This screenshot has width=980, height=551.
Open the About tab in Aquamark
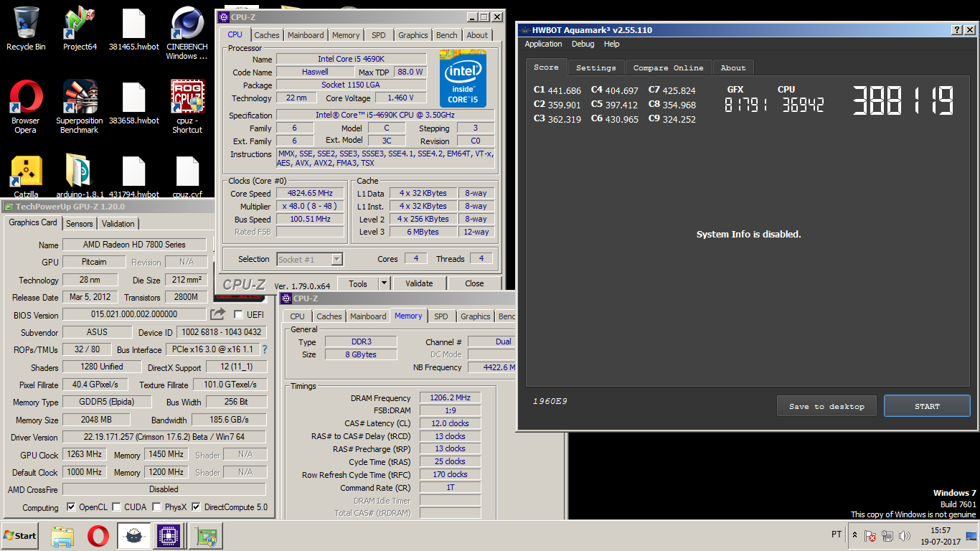coord(733,67)
